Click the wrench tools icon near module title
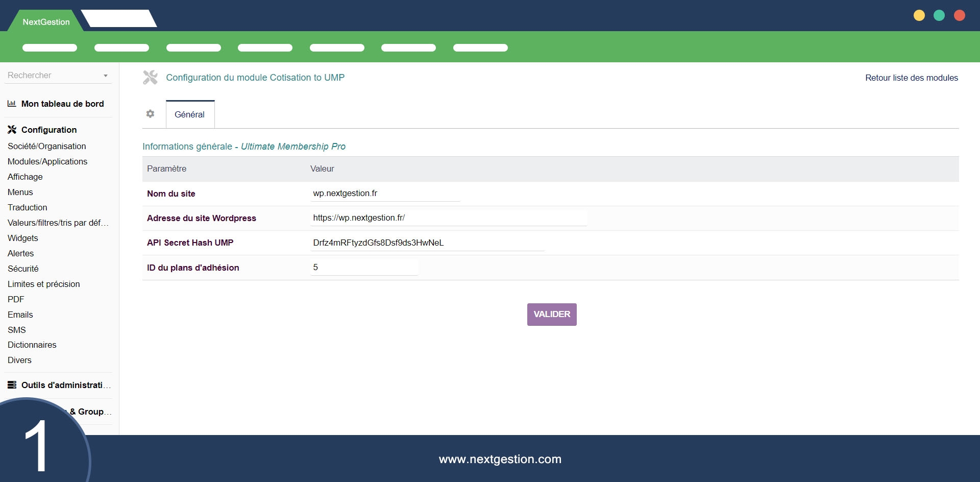Image resolution: width=980 pixels, height=482 pixels. 150,78
